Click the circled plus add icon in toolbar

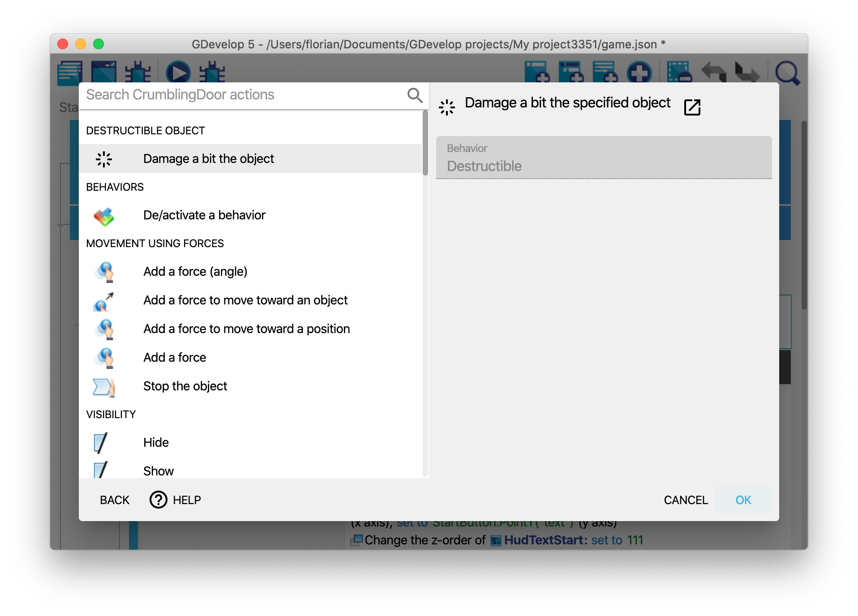639,73
